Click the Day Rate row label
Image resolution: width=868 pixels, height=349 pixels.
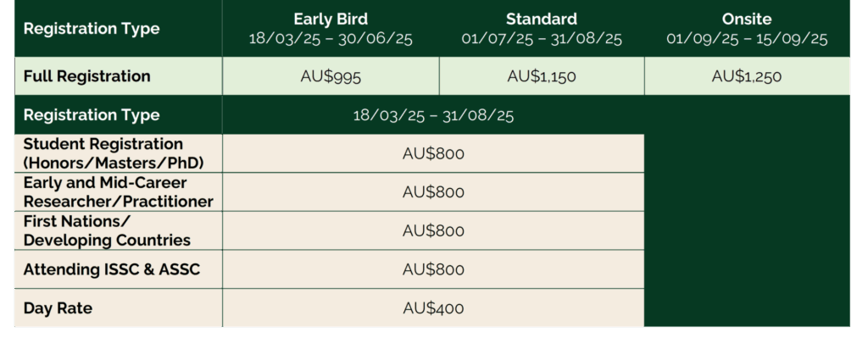pyautogui.click(x=58, y=308)
